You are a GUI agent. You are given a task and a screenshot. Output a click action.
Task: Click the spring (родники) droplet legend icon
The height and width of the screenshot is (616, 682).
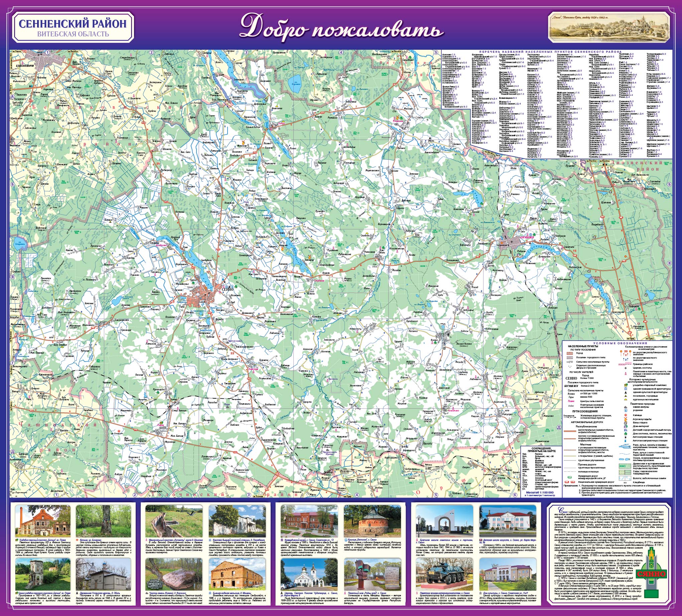pyautogui.click(x=626, y=411)
